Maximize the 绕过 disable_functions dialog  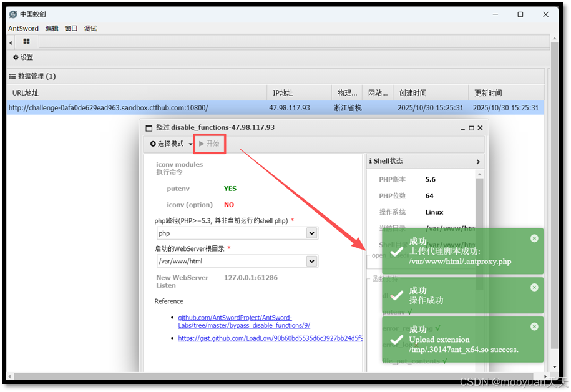click(x=472, y=128)
